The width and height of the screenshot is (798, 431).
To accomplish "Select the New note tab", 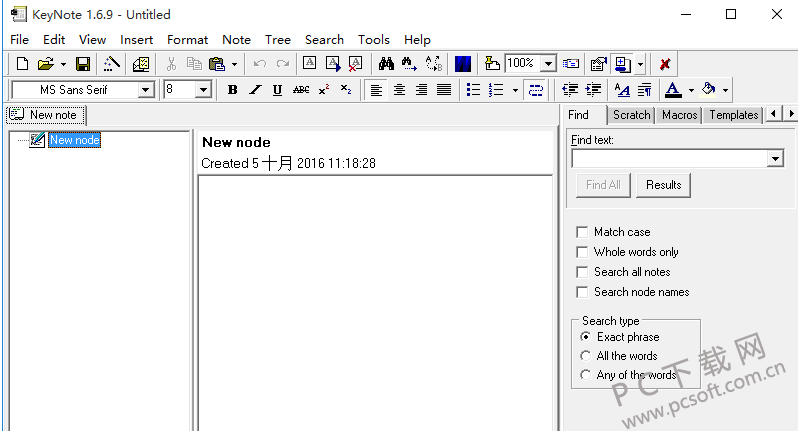I will click(x=46, y=115).
